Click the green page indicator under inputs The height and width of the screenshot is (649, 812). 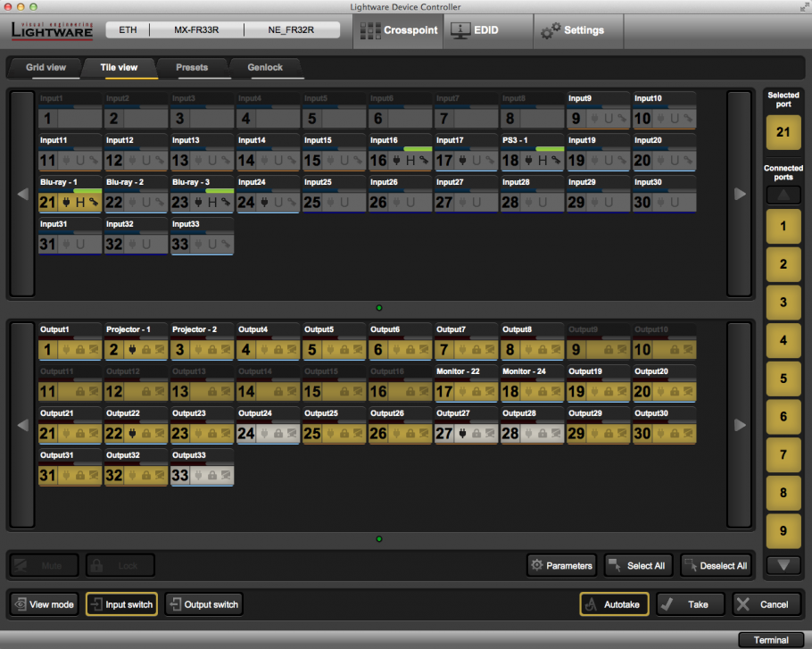pos(379,308)
